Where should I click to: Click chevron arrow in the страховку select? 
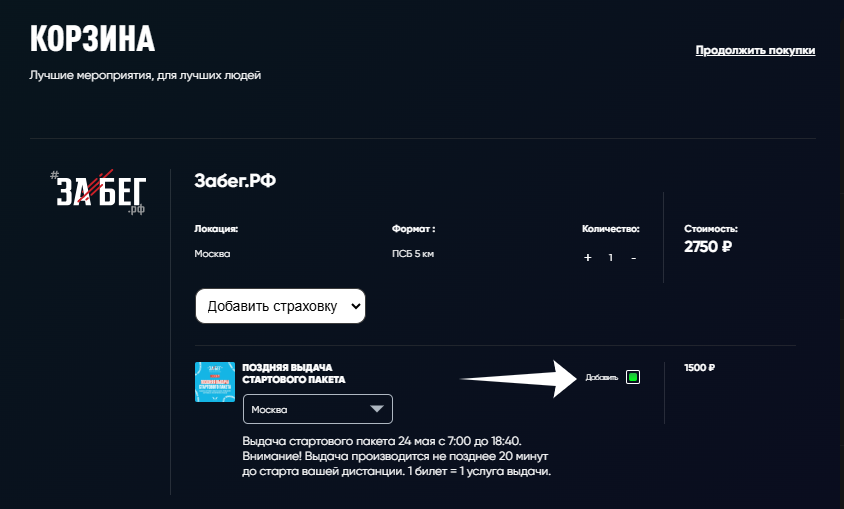[355, 306]
